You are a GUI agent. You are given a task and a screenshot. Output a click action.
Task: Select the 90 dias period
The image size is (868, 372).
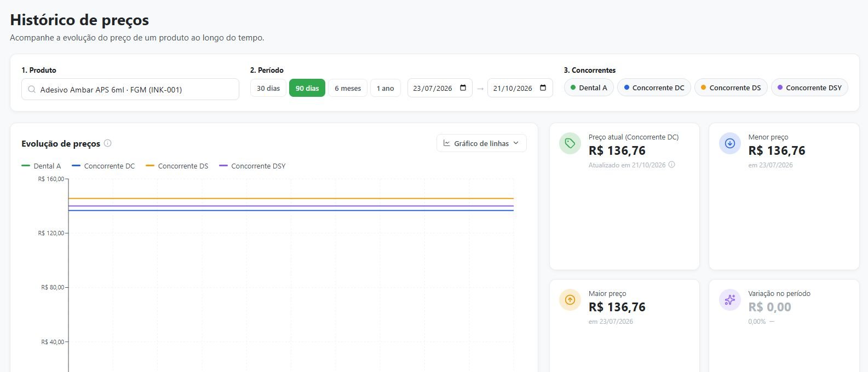coord(307,88)
